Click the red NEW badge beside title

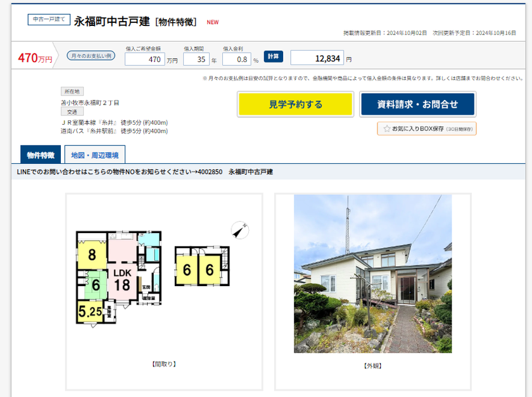[x=213, y=22]
